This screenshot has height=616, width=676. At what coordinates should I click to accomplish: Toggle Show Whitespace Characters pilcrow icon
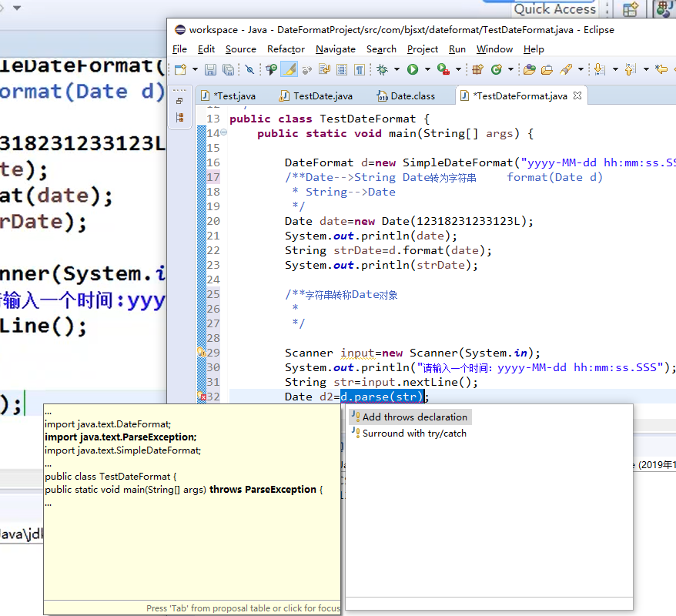pyautogui.click(x=360, y=69)
